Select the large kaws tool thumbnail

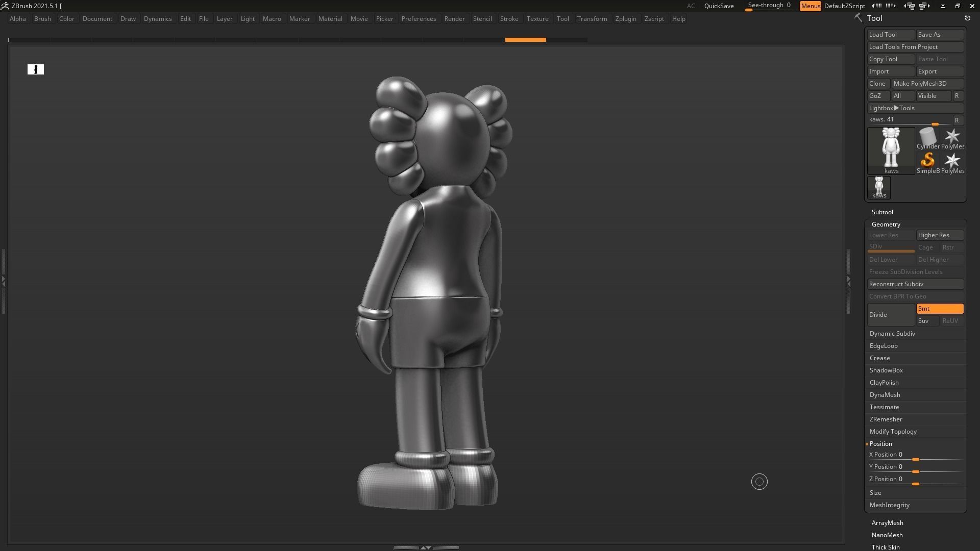click(891, 151)
